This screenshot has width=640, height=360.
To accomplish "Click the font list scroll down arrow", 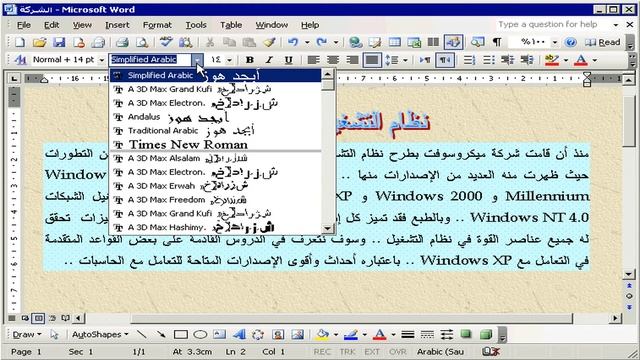I will [x=328, y=228].
